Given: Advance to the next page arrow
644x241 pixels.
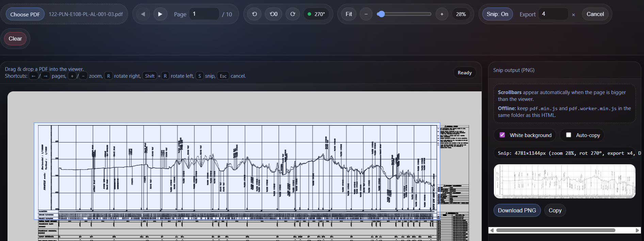Looking at the screenshot, I should [x=160, y=14].
